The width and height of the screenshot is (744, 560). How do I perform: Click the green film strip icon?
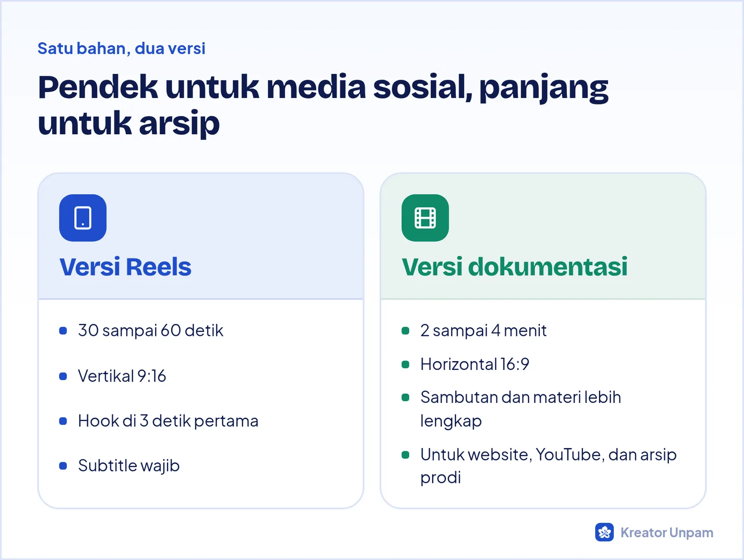tap(425, 218)
